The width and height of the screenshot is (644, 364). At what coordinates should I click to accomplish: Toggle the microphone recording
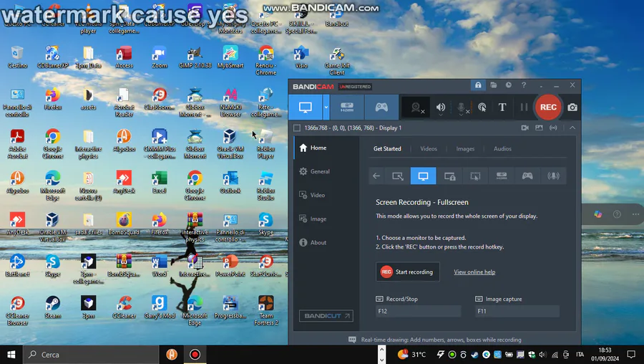click(462, 107)
